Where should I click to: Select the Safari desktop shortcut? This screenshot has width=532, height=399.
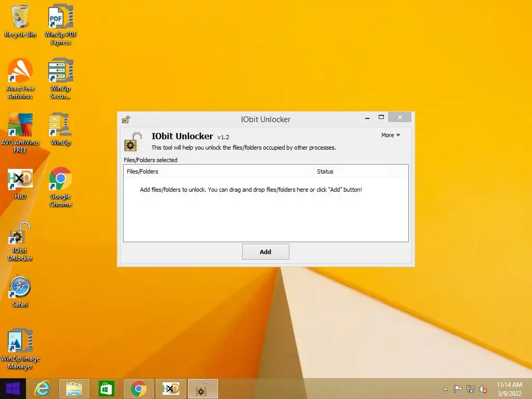(x=20, y=291)
